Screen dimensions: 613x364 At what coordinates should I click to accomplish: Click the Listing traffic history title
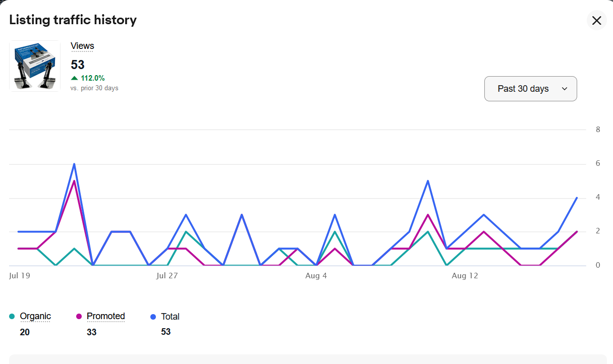click(x=73, y=20)
